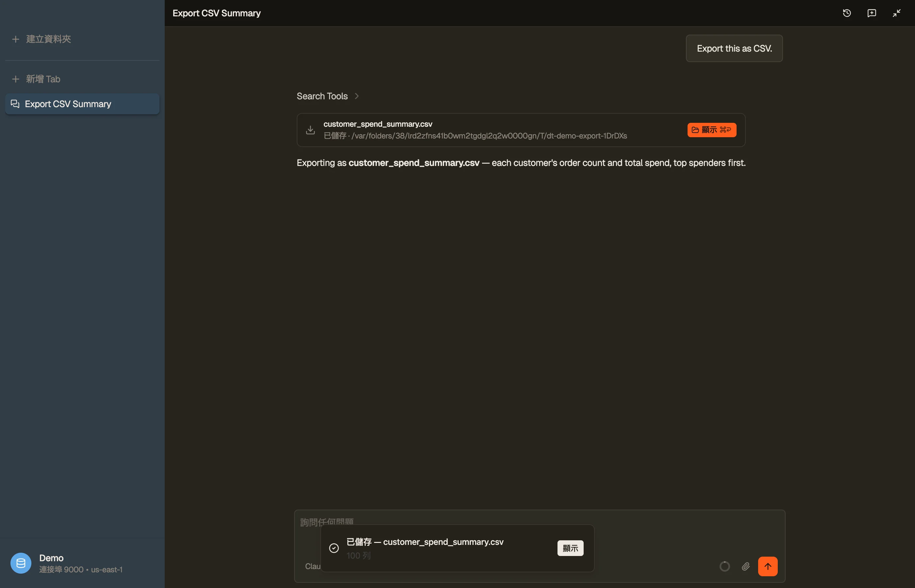Viewport: 915px width, 588px height.
Task: Open the chat history clock icon
Action: pyautogui.click(x=847, y=13)
